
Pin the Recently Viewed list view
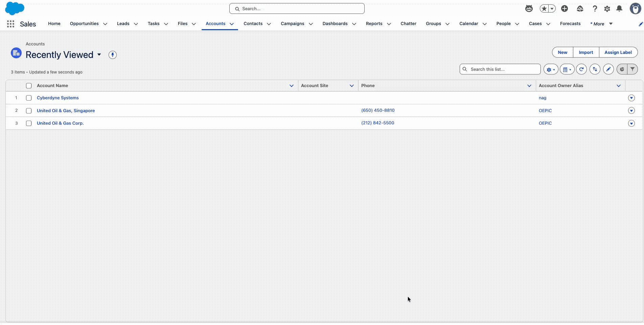click(112, 55)
